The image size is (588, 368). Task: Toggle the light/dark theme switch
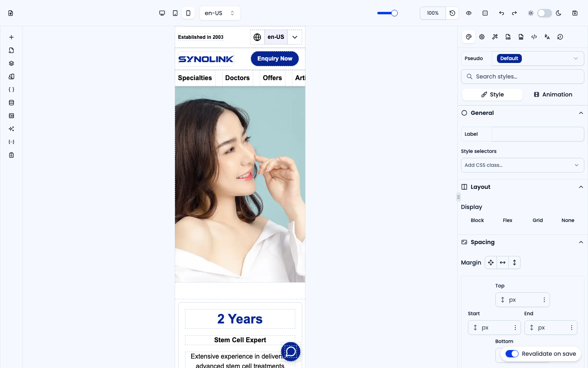(x=544, y=13)
